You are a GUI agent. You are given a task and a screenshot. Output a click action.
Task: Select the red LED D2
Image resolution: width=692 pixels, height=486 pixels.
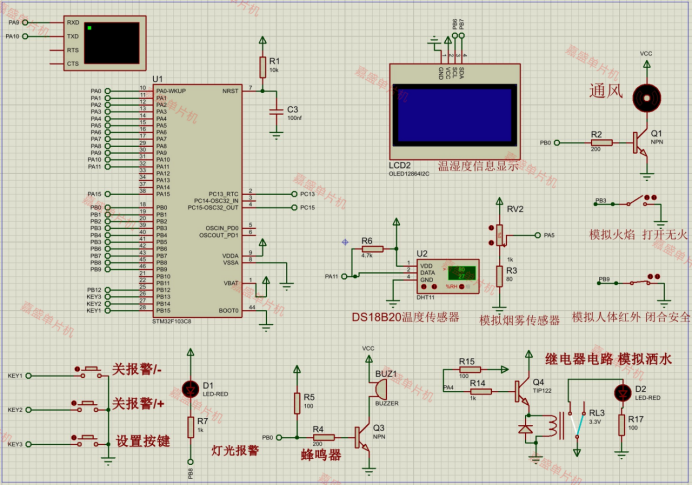pyautogui.click(x=622, y=392)
